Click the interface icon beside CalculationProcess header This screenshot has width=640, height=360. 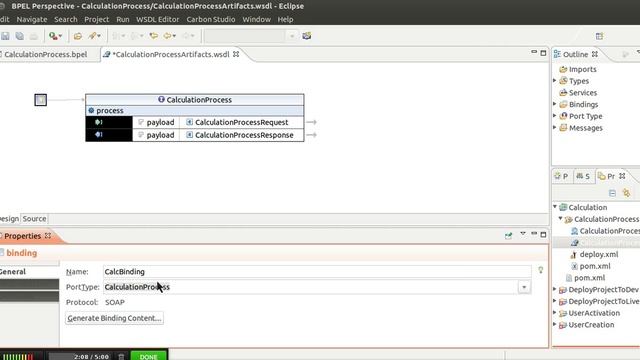[x=161, y=99]
